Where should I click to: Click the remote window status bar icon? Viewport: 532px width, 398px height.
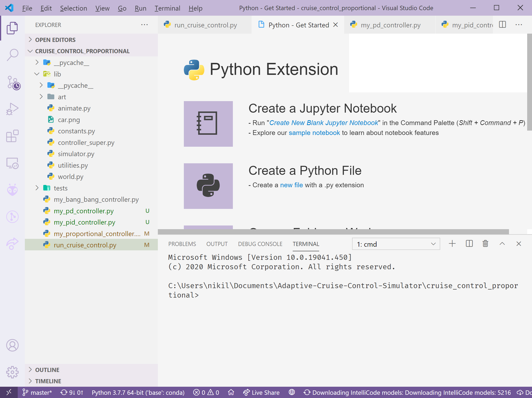[x=9, y=392]
